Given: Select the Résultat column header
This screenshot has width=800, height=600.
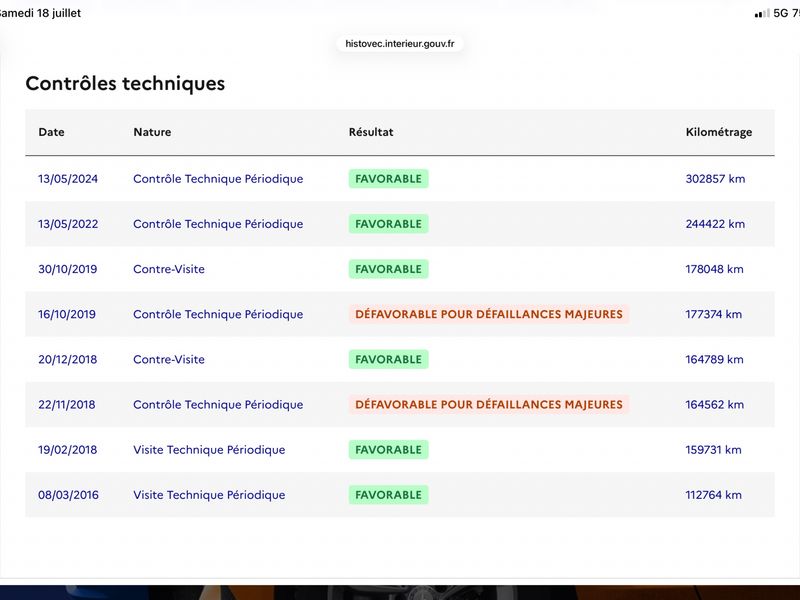Looking at the screenshot, I should [371, 132].
